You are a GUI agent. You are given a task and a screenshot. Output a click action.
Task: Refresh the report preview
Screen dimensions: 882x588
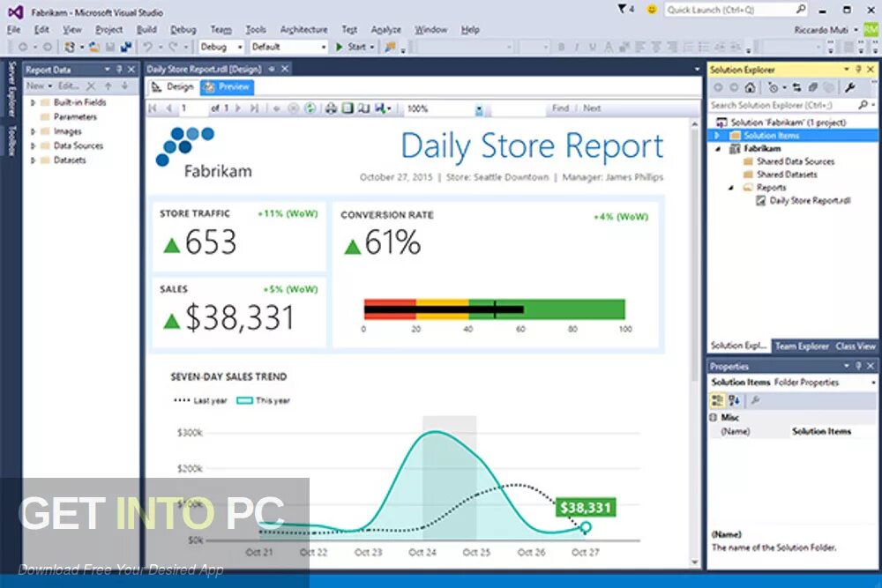pos(310,108)
